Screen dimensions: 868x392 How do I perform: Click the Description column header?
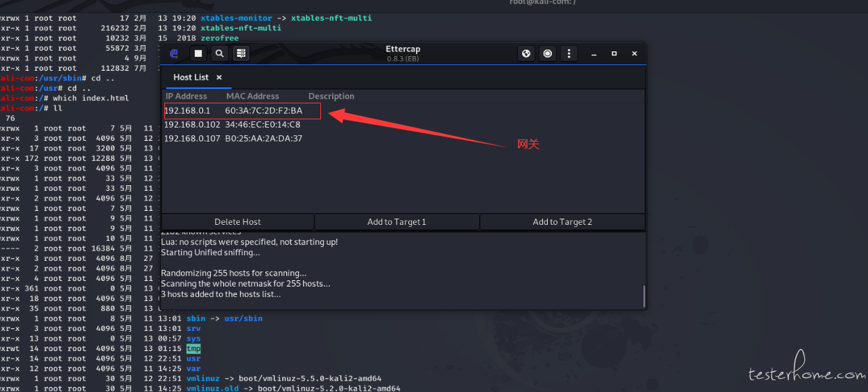pyautogui.click(x=331, y=96)
